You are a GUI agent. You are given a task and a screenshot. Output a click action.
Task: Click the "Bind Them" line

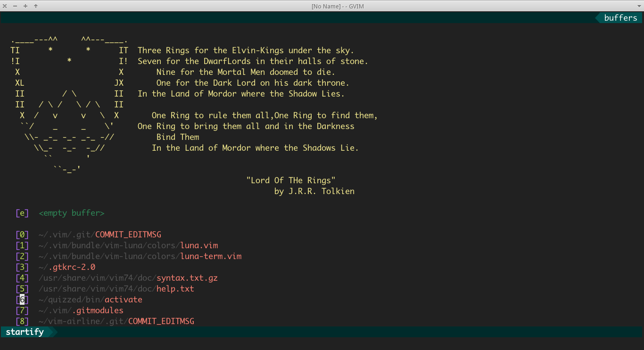pos(178,137)
